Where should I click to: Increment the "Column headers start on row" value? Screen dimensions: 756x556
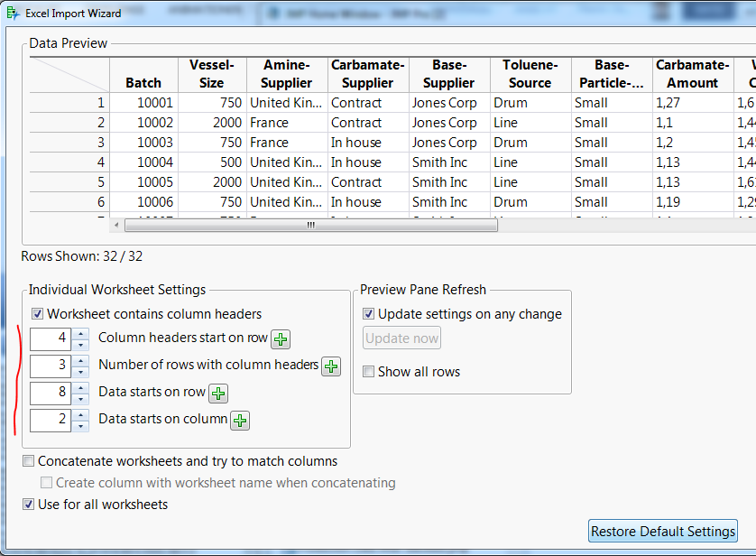tap(80, 335)
